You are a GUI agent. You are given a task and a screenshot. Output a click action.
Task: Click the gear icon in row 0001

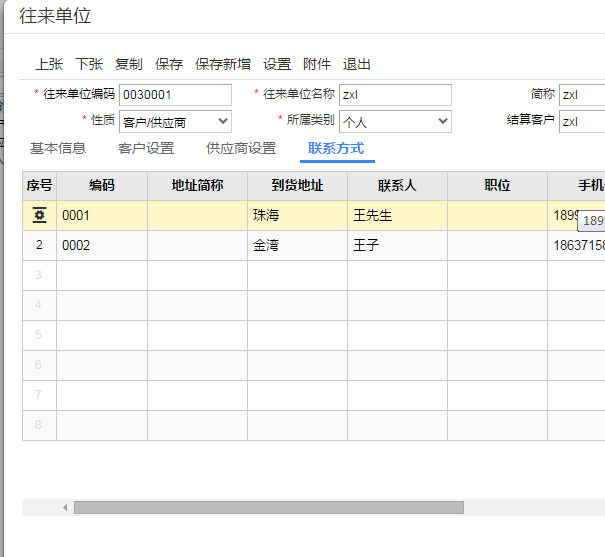[39, 215]
